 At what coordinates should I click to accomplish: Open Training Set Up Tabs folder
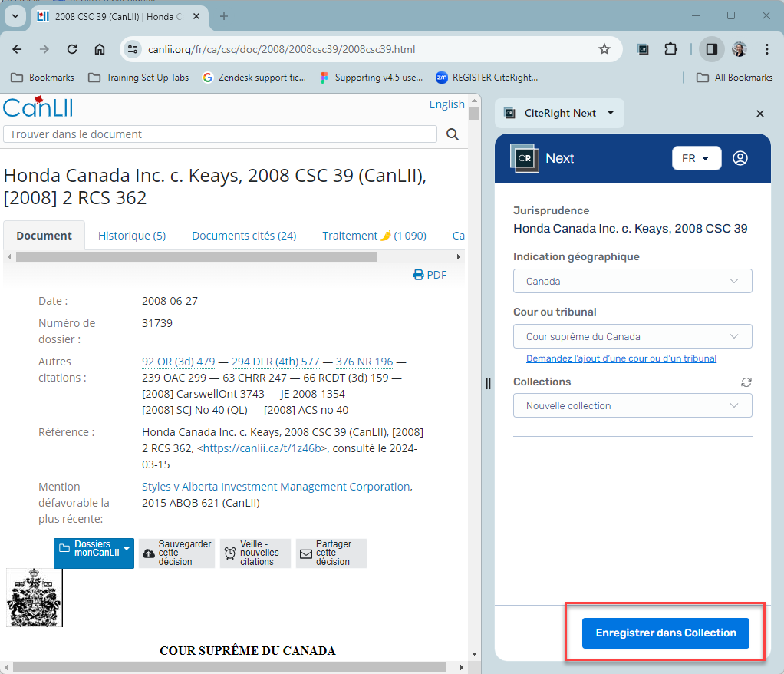[x=139, y=78]
